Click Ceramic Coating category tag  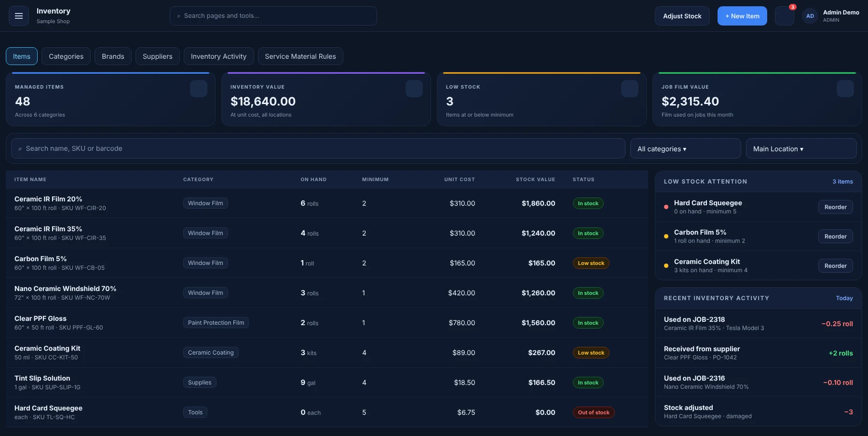click(211, 353)
